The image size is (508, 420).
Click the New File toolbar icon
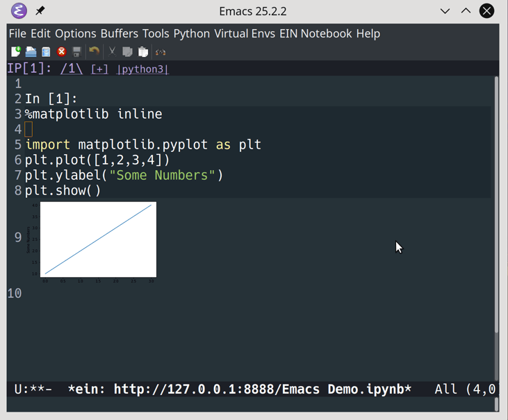tap(15, 52)
